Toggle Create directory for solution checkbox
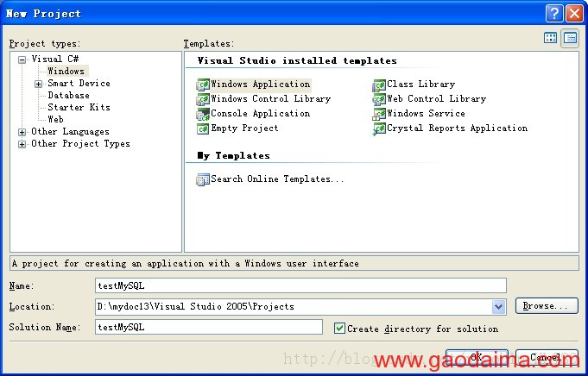This screenshot has width=588, height=376. point(339,329)
